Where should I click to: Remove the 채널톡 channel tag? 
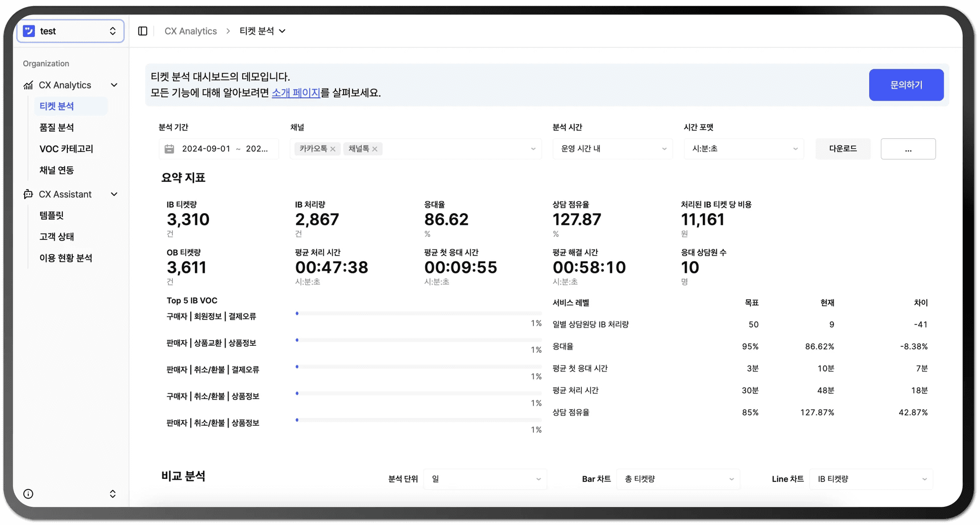point(375,149)
